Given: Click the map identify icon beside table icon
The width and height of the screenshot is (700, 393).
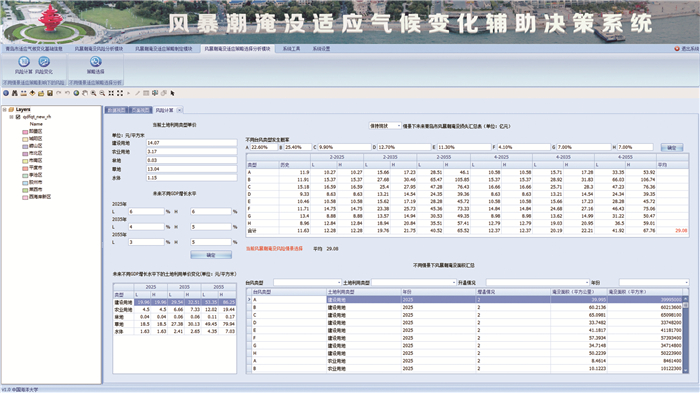Looking at the screenshot, I should pyautogui.click(x=155, y=93).
